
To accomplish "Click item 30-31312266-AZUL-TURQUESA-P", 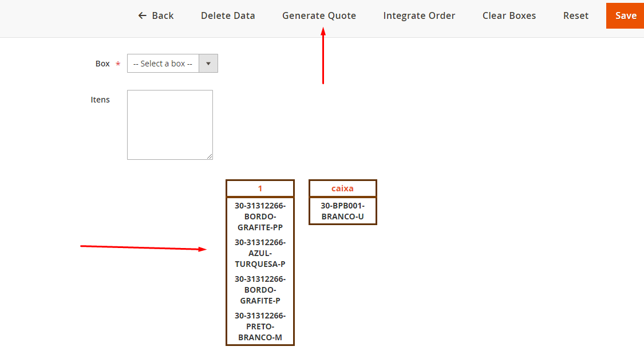I will tap(260, 253).
